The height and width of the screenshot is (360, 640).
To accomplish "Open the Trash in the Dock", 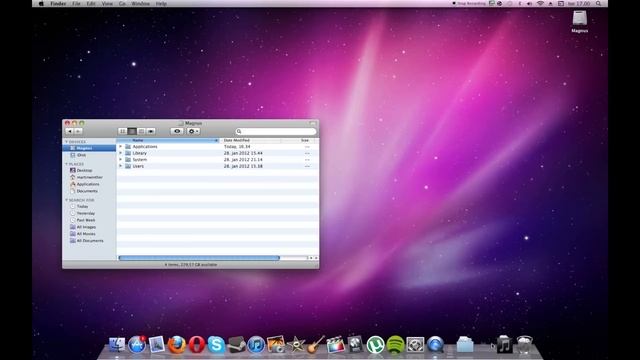I will (x=524, y=345).
